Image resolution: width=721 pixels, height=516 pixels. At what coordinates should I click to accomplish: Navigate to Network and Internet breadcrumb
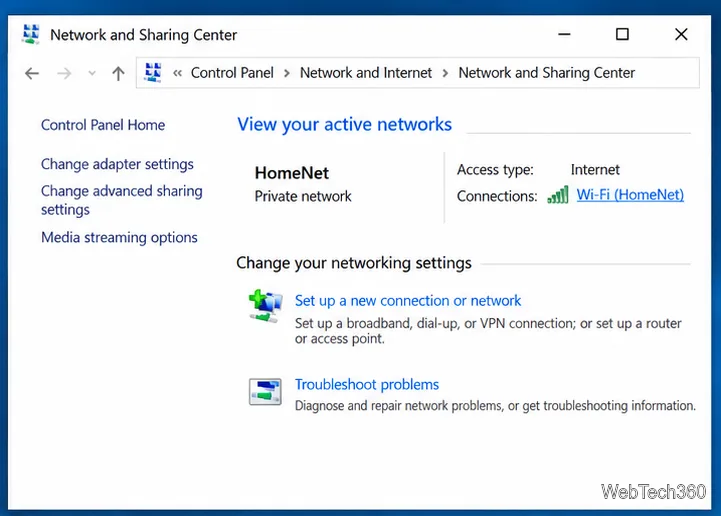click(x=366, y=73)
